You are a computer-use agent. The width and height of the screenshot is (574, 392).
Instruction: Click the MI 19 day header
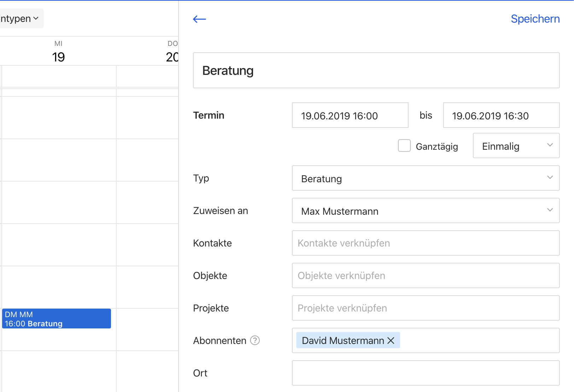pos(58,52)
